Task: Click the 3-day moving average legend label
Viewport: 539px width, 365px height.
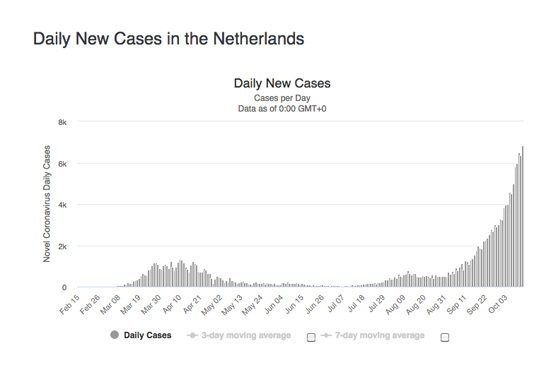Action: (x=246, y=335)
